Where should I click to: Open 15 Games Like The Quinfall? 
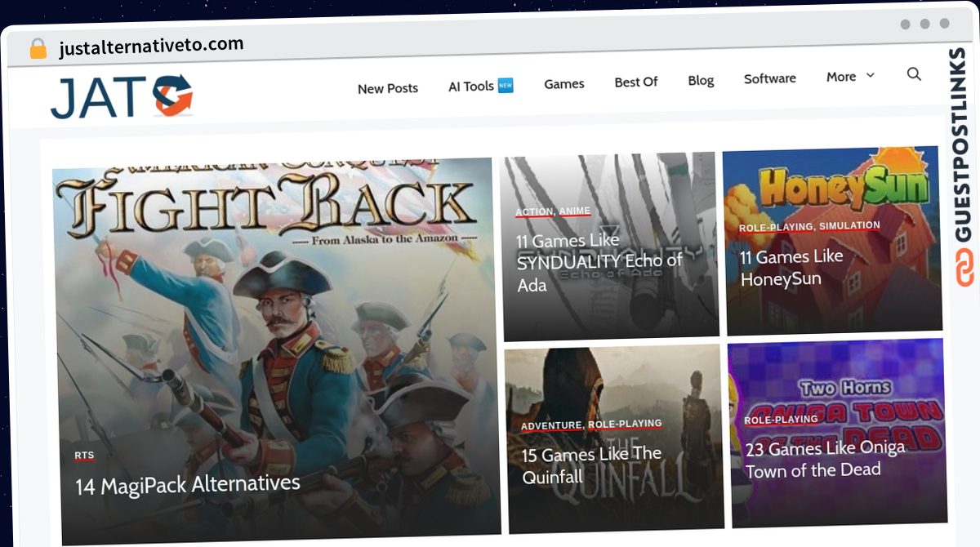pos(590,465)
